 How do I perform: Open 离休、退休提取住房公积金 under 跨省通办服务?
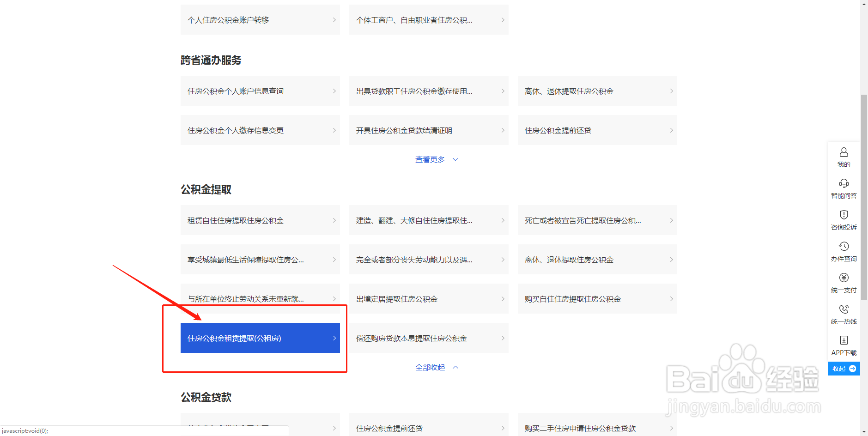[597, 91]
